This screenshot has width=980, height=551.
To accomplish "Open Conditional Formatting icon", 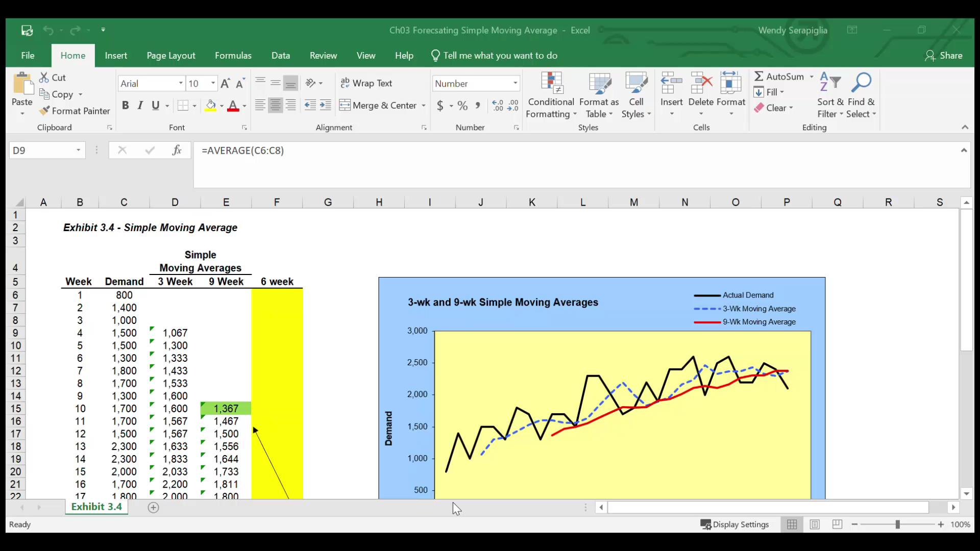I will (x=551, y=83).
